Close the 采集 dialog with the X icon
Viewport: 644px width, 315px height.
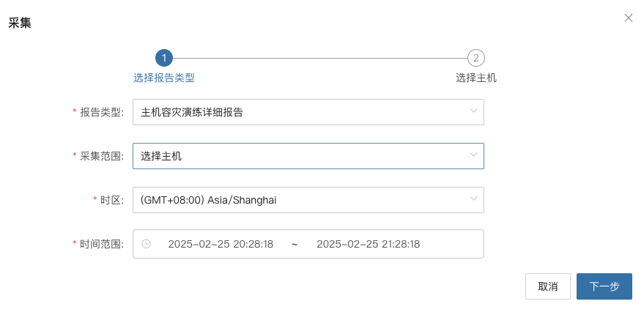(x=629, y=18)
